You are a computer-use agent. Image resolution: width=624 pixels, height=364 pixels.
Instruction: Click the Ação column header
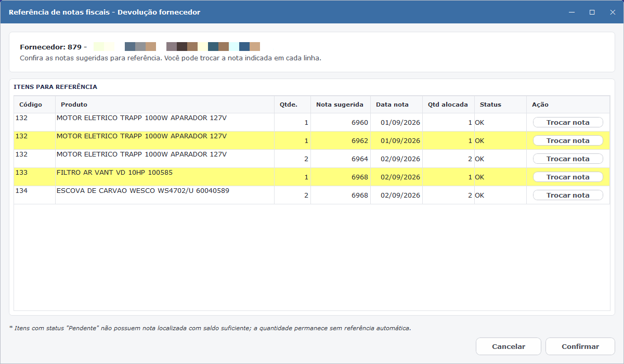coord(568,105)
